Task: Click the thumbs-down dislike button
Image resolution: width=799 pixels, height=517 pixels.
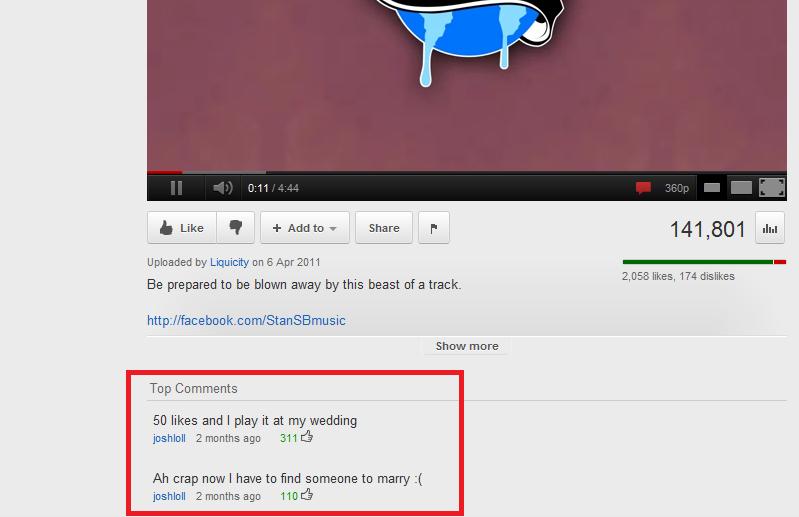Action: pyautogui.click(x=235, y=228)
